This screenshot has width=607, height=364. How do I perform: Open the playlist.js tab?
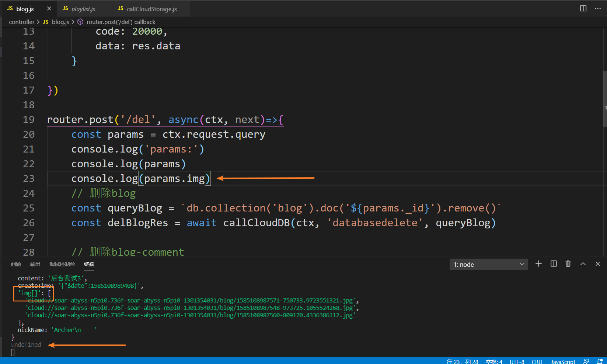pos(83,9)
